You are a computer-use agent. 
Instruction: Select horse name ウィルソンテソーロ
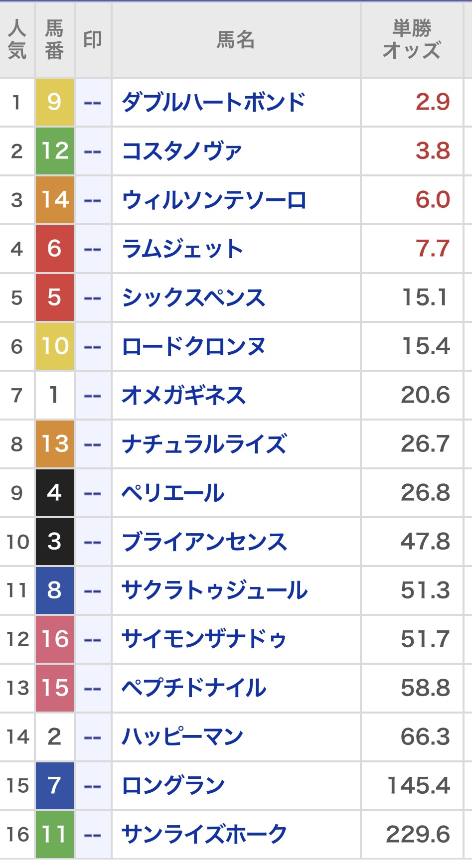tap(214, 200)
